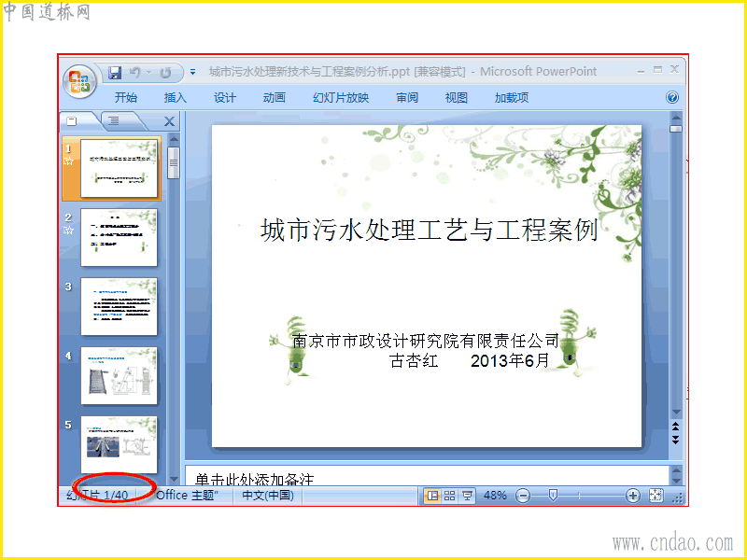Viewport: 747px width, 560px height.
Task: Select Normal view button in the status bar
Action: coord(432,496)
